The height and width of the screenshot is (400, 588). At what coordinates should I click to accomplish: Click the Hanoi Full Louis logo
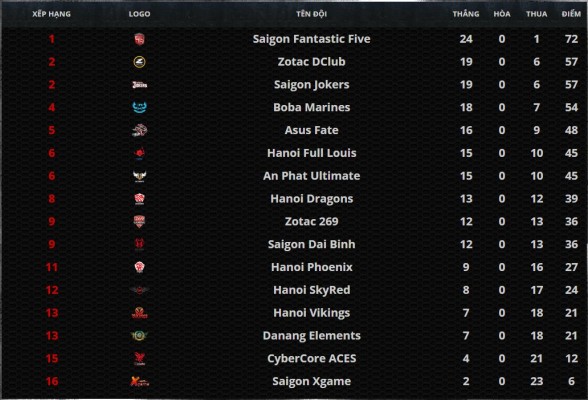pos(140,153)
